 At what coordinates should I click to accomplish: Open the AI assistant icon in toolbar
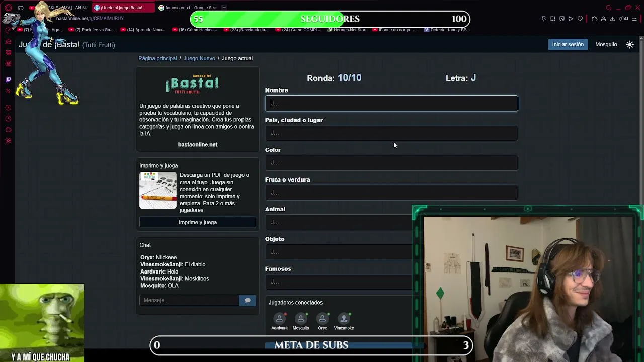pos(624,19)
